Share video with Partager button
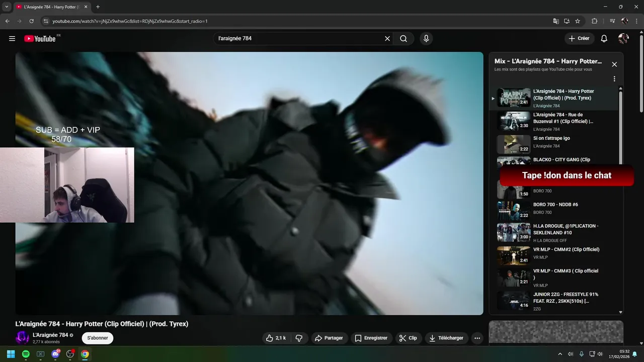644x362 pixels. 329,338
